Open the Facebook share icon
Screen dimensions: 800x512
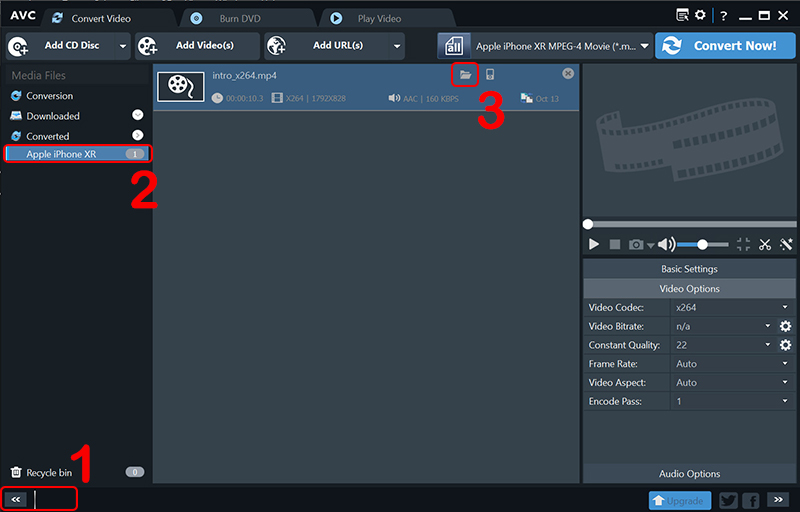751,501
